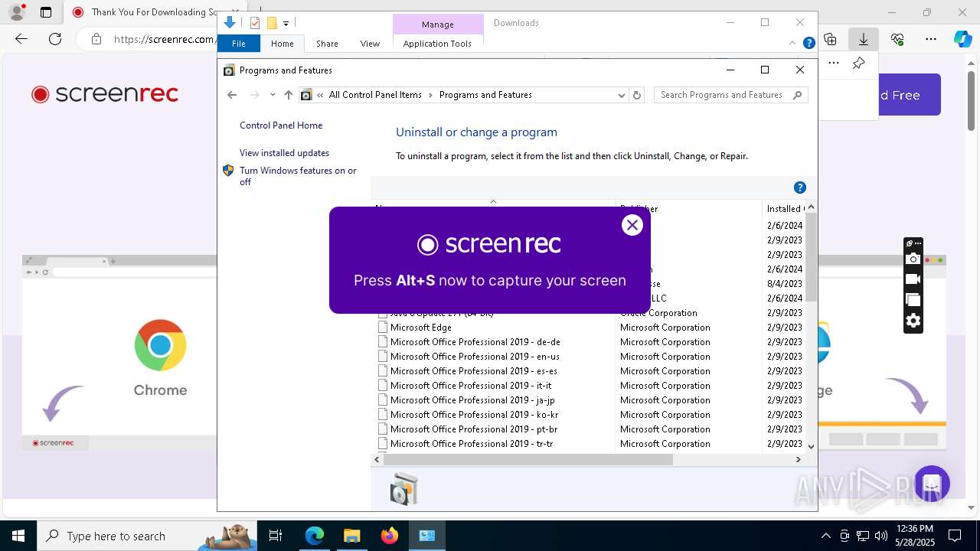Open File Explorer from taskbar
The height and width of the screenshot is (551, 980).
(352, 536)
